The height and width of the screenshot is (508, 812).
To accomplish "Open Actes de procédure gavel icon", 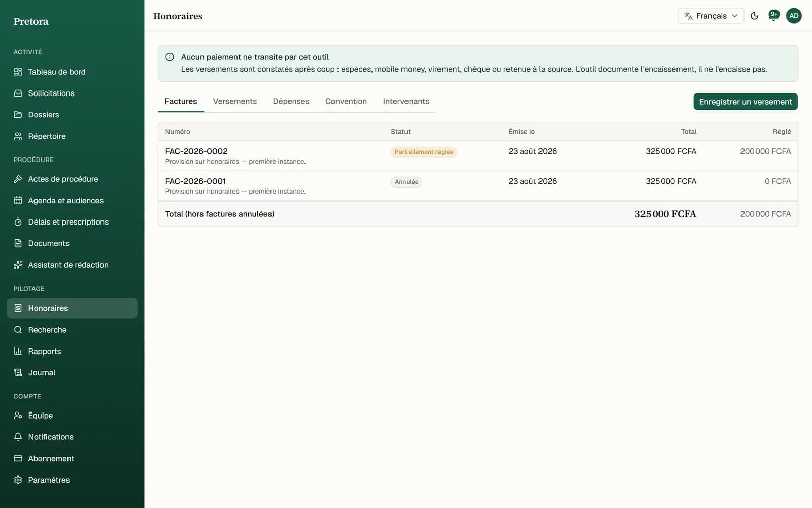I will point(18,179).
